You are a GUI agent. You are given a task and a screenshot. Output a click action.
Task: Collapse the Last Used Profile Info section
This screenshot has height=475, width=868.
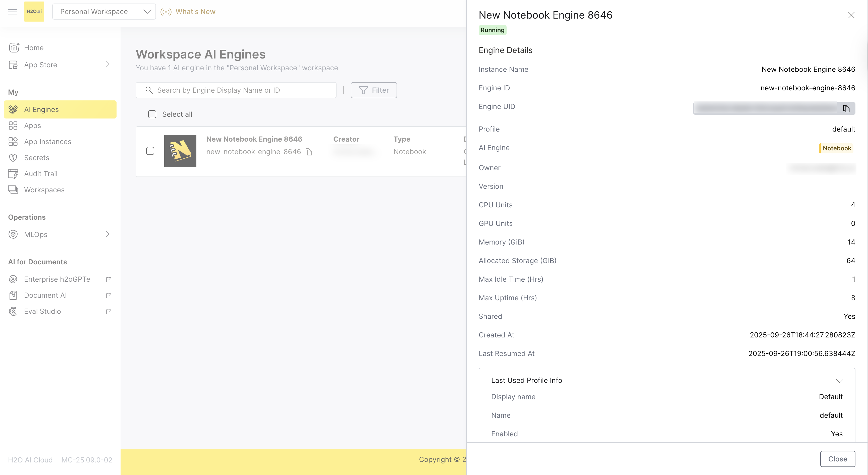tap(839, 381)
